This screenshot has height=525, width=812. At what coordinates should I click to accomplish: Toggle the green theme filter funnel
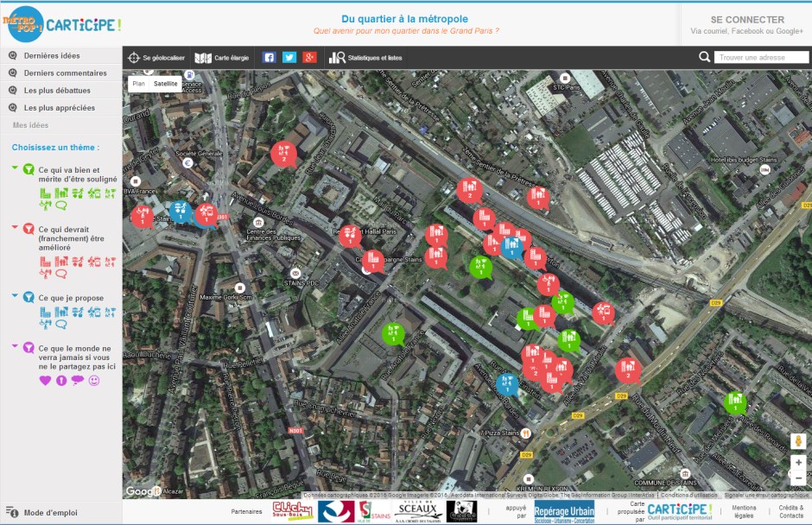pyautogui.click(x=28, y=169)
